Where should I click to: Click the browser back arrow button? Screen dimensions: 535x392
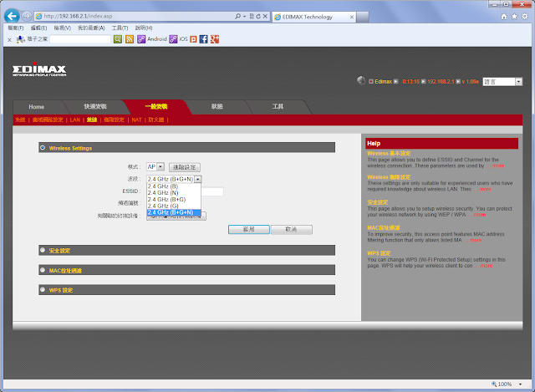pyautogui.click(x=12, y=16)
